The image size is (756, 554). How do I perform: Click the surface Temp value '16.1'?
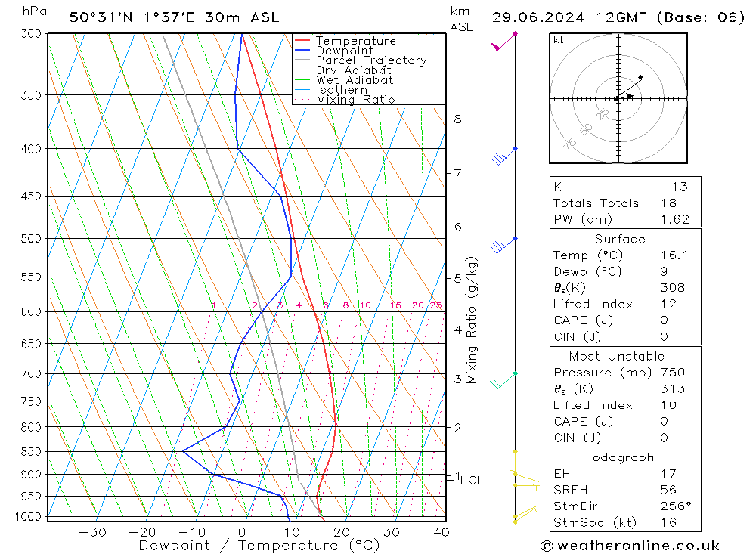coord(674,255)
